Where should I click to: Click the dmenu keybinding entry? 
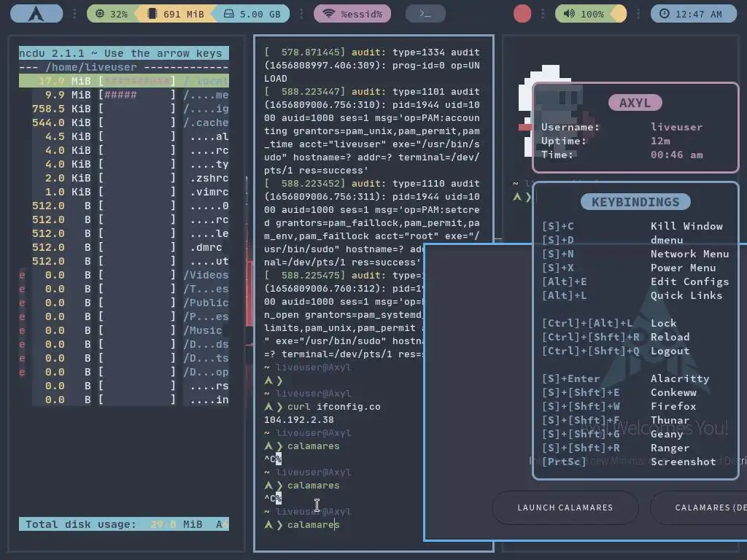click(x=667, y=240)
